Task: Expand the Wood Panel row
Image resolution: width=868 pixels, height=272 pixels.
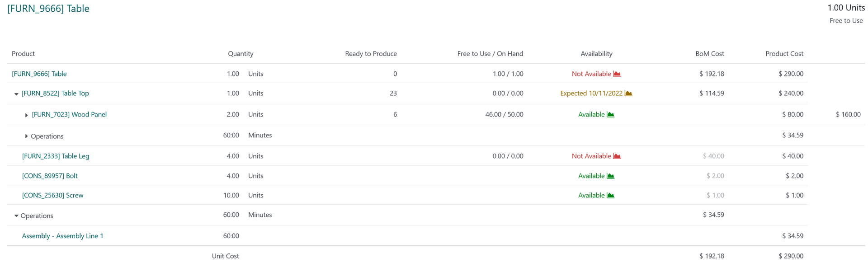Action: [26, 115]
